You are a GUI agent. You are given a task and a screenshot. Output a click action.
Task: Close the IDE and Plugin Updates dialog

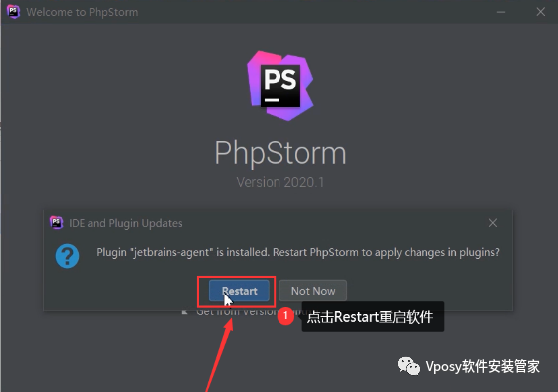tap(493, 223)
